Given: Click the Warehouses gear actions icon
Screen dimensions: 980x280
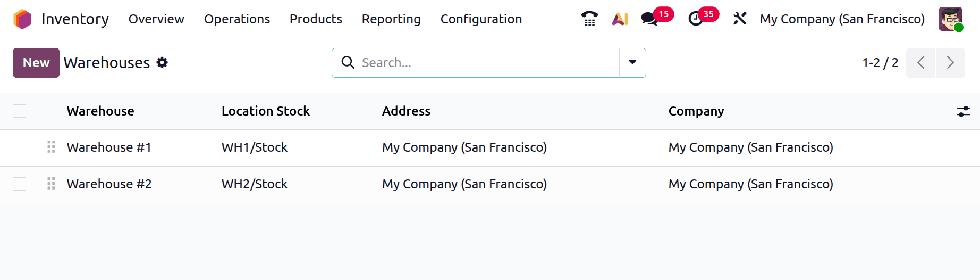Looking at the screenshot, I should pos(162,63).
